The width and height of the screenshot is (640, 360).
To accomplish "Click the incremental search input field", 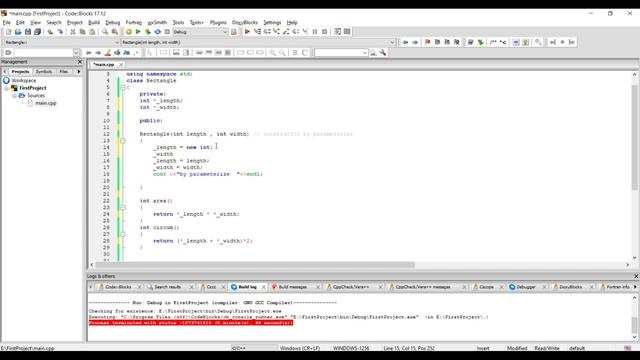I will click(43, 53).
